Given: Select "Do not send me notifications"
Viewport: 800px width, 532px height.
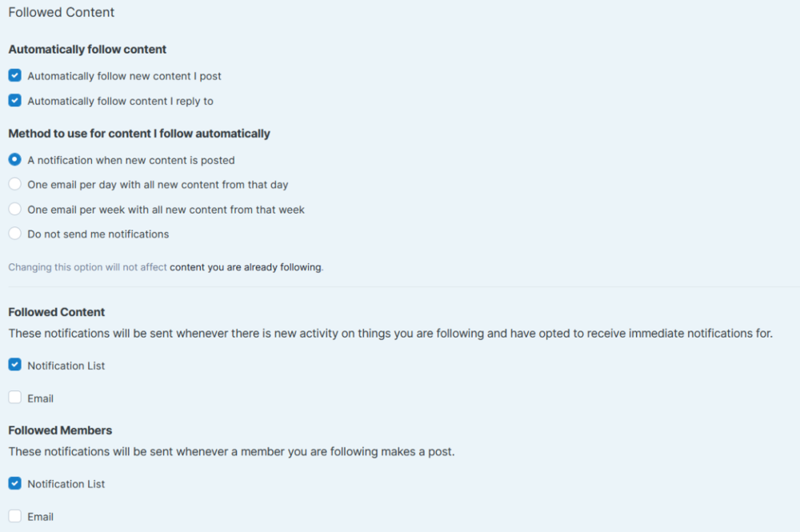Looking at the screenshot, I should (x=14, y=234).
